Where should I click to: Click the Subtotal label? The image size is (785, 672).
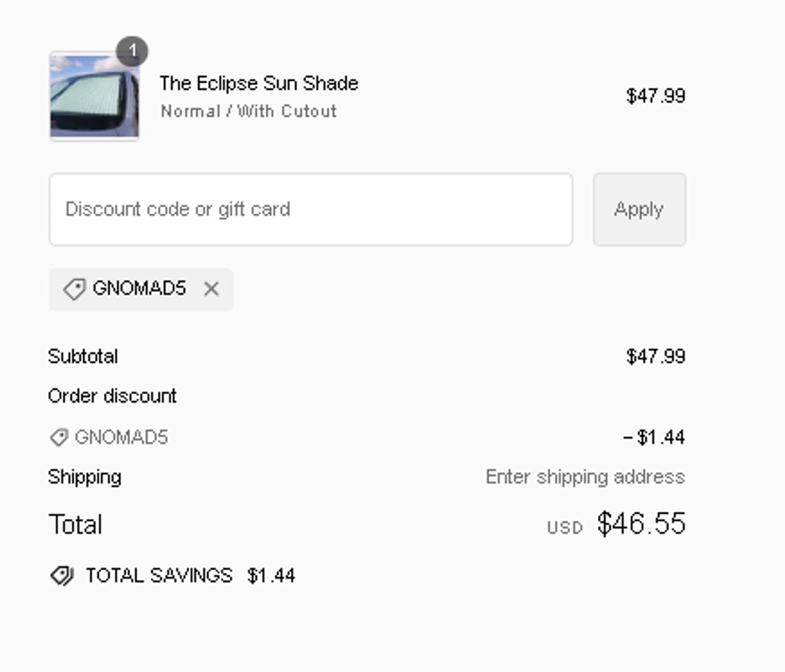pos(83,356)
